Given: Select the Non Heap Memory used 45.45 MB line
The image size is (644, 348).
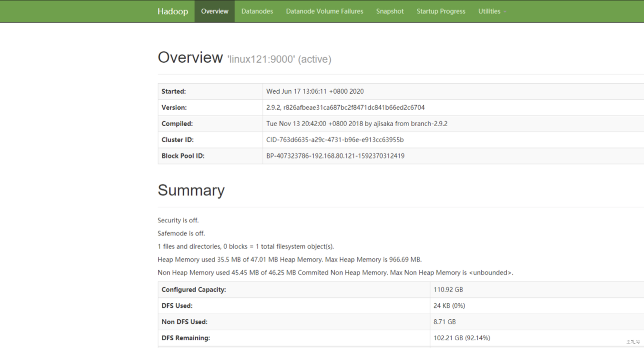Looking at the screenshot, I should [x=335, y=272].
